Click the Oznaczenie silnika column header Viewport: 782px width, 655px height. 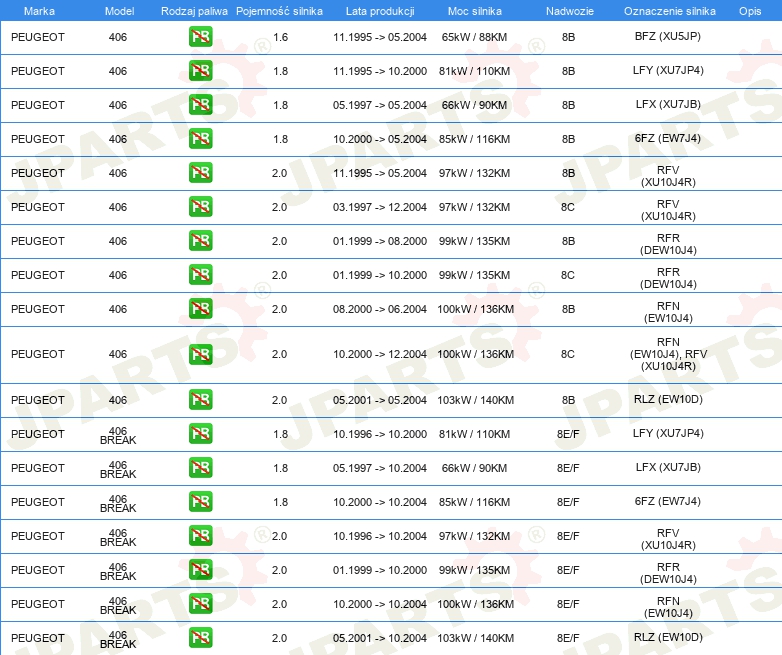tap(670, 11)
